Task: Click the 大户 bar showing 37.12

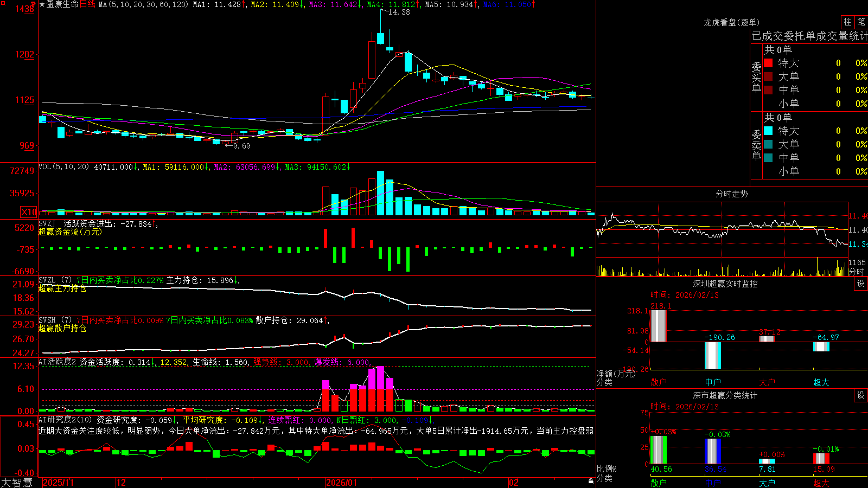Action: 767,339
